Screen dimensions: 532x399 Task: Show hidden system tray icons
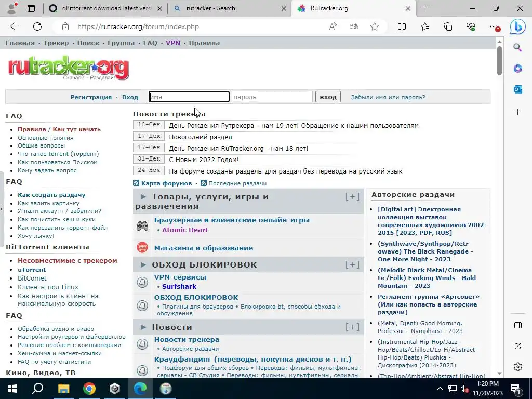click(440, 389)
